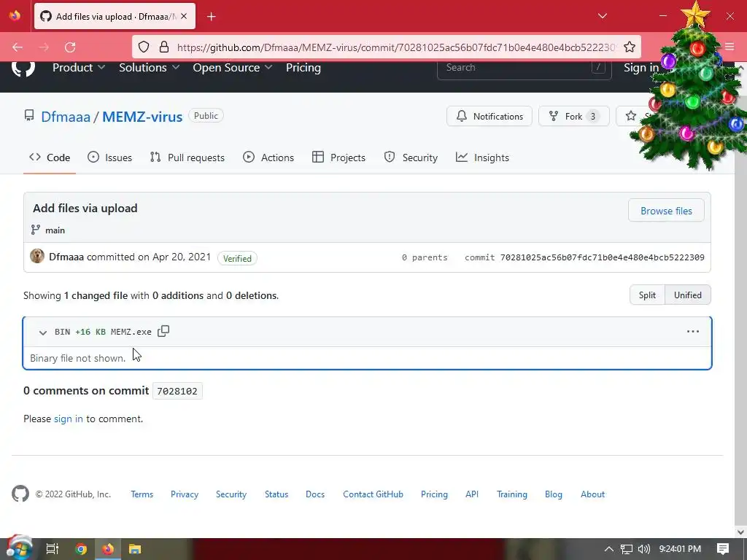Screen dimensions: 747x560
Task: Reload the page with refresh icon
Action: pyautogui.click(x=70, y=47)
